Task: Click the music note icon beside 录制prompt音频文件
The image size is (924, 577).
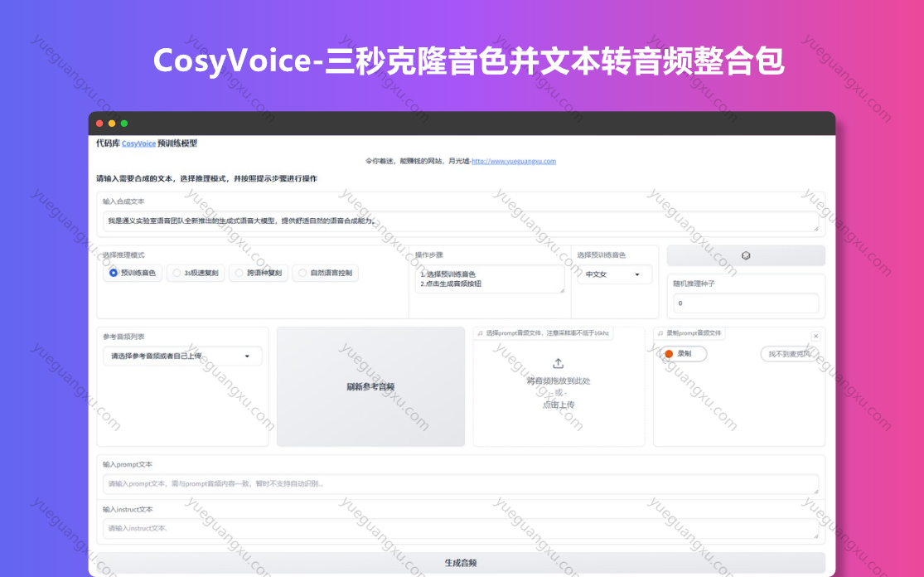Action: point(660,333)
